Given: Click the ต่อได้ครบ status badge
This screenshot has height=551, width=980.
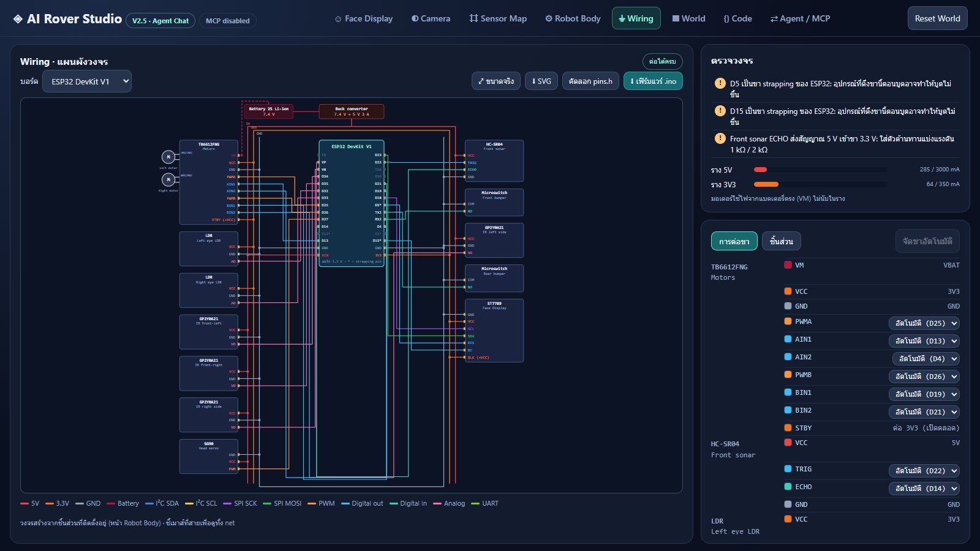Looking at the screenshot, I should 662,61.
